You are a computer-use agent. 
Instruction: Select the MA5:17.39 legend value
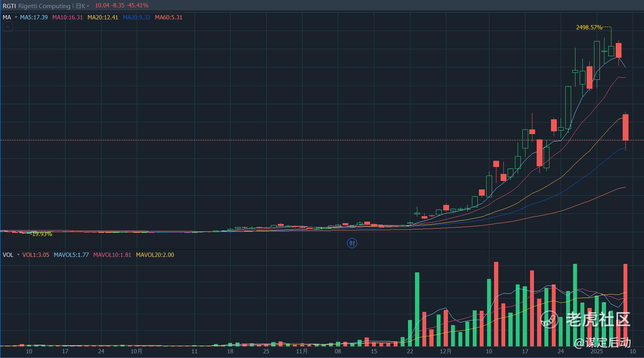(x=34, y=17)
